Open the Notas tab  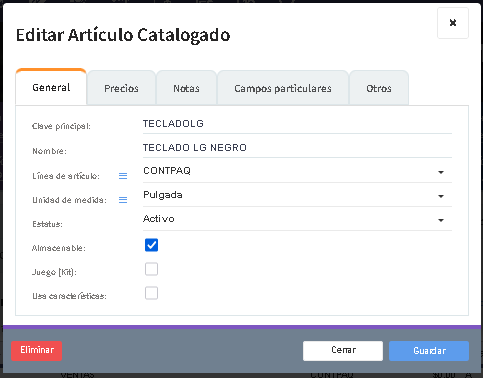(x=186, y=88)
